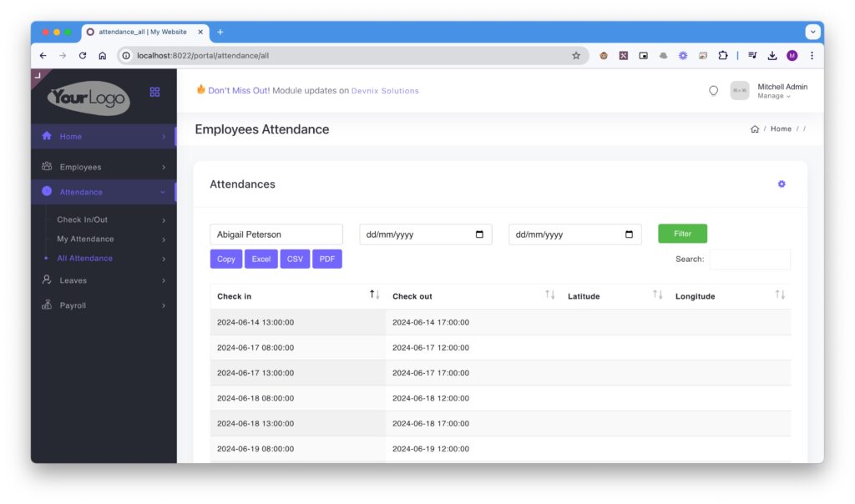Click the settings gear in Attendances card
Screen dimensions: 855x504
(x=782, y=184)
